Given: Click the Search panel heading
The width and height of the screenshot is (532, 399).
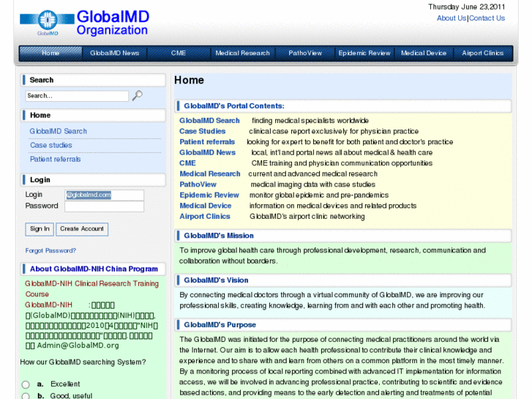Looking at the screenshot, I should click(42, 80).
